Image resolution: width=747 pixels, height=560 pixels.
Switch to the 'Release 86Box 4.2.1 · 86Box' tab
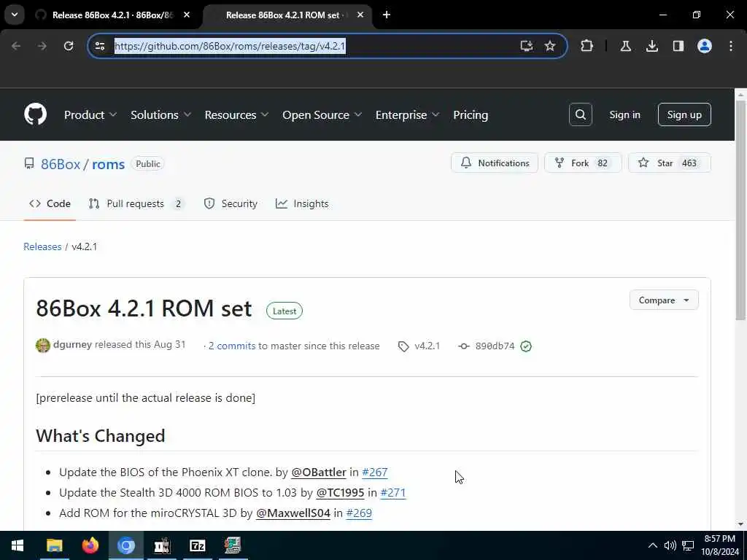pos(112,15)
